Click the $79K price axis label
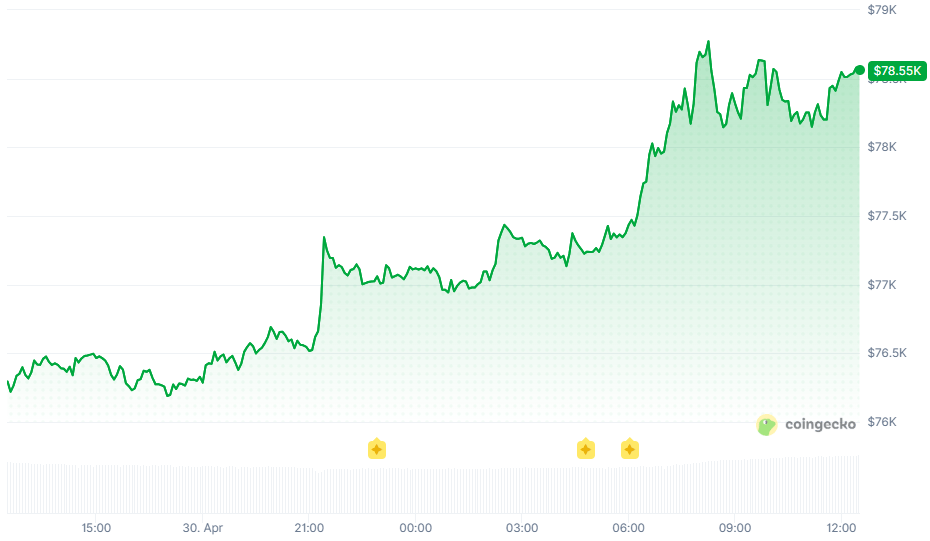 (882, 9)
